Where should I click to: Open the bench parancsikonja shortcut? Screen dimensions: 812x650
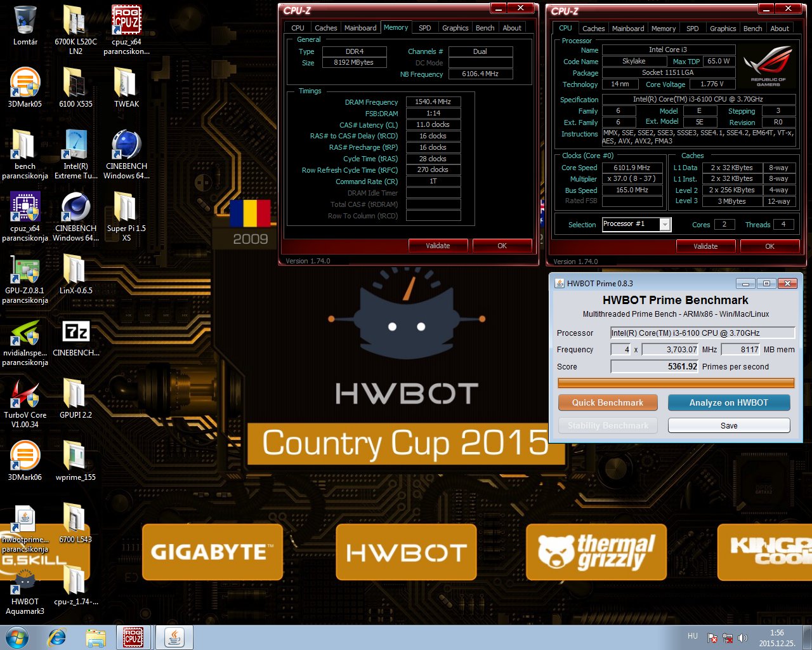[x=25, y=154]
